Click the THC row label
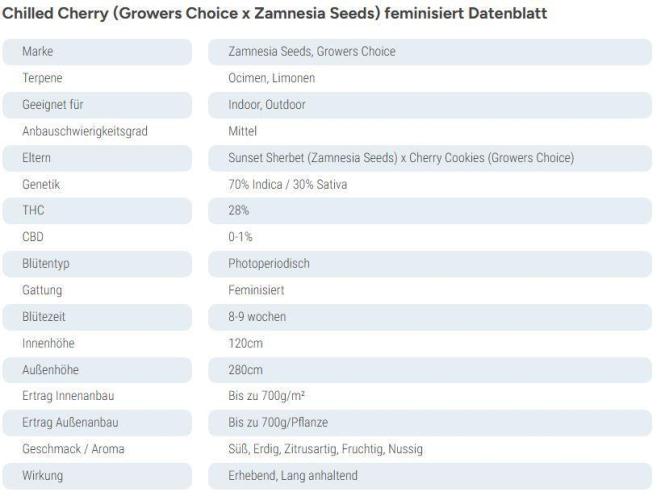Viewport: 665px width, 500px height. 33,210
